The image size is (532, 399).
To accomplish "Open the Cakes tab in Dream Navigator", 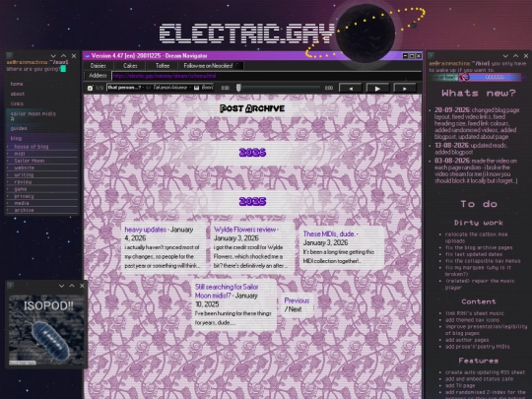I will (x=130, y=66).
